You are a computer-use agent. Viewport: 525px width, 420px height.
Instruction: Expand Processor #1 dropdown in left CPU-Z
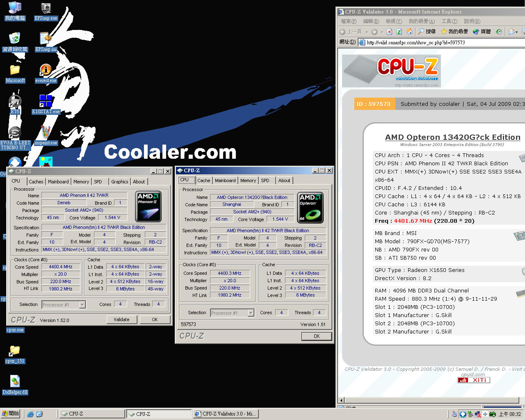(x=82, y=305)
